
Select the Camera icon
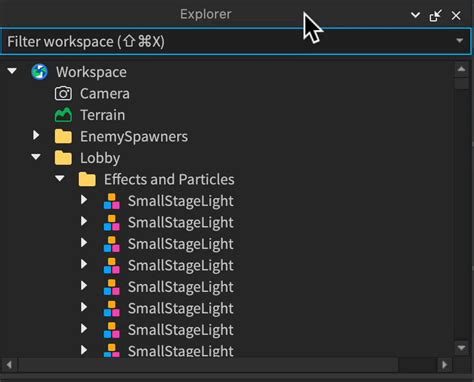(63, 93)
